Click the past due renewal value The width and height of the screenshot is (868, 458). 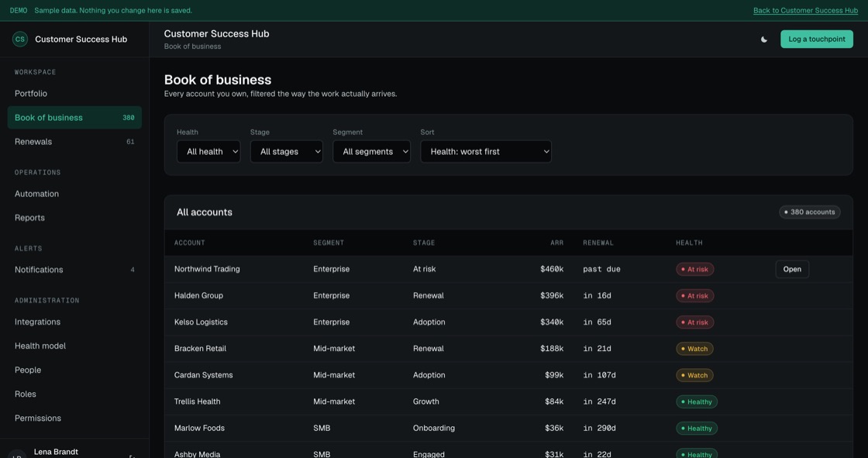(x=601, y=269)
